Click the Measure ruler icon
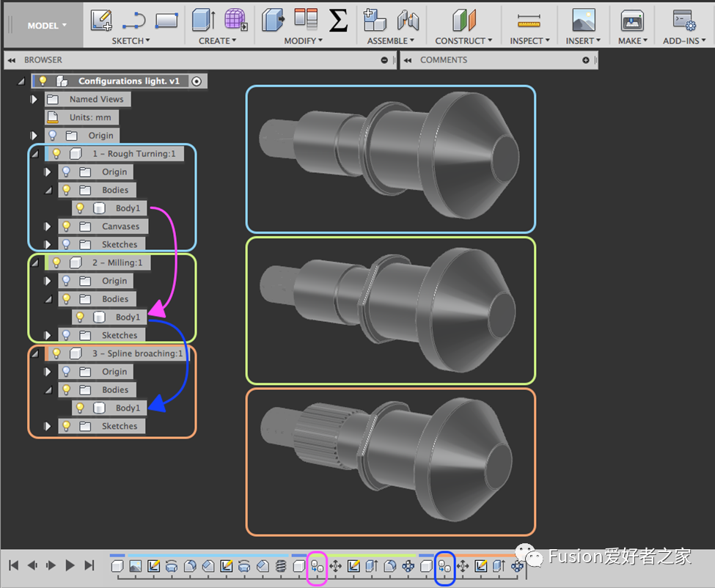Viewport: 715px width, 588px height. click(x=527, y=20)
